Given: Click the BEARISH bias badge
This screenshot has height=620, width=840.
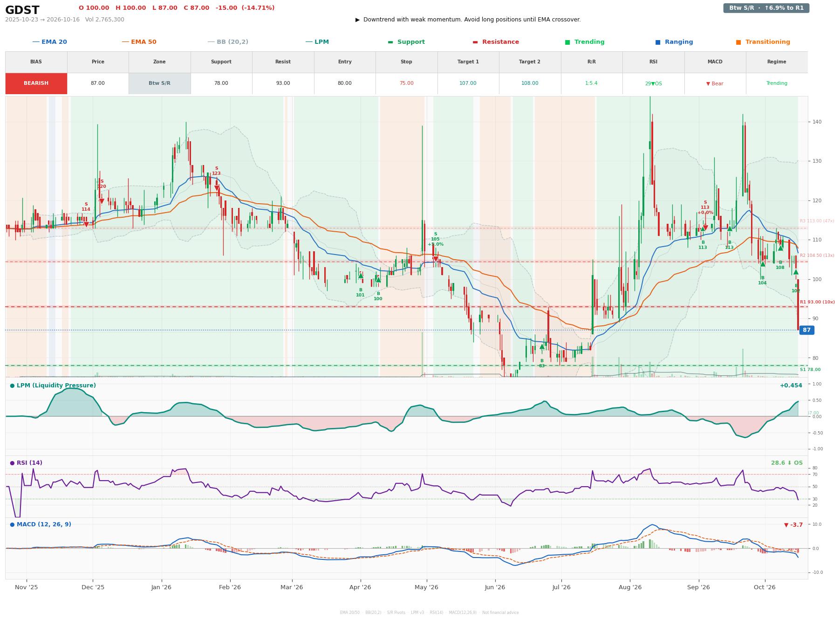Looking at the screenshot, I should click(36, 83).
